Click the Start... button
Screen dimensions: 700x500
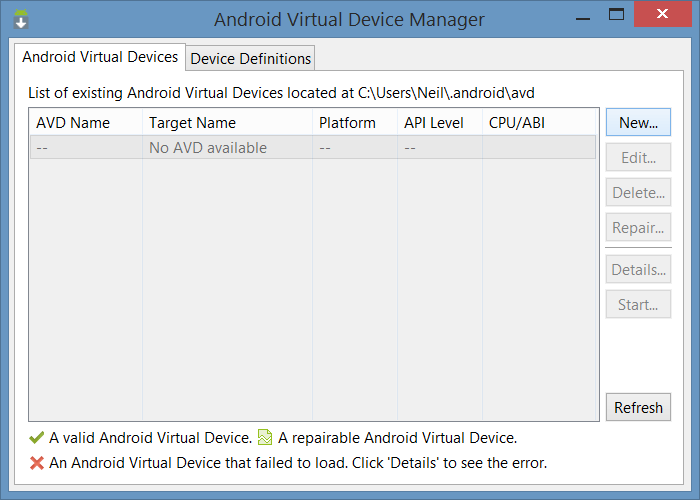(x=638, y=305)
